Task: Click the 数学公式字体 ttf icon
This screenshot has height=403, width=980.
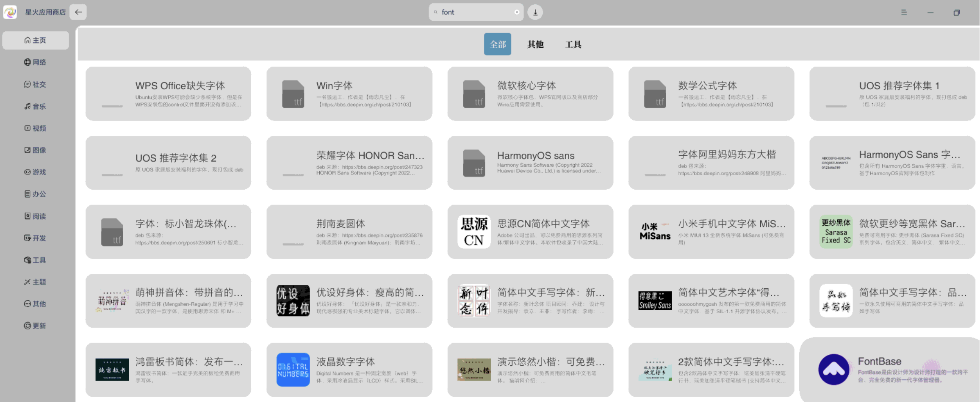Action: pyautogui.click(x=655, y=94)
